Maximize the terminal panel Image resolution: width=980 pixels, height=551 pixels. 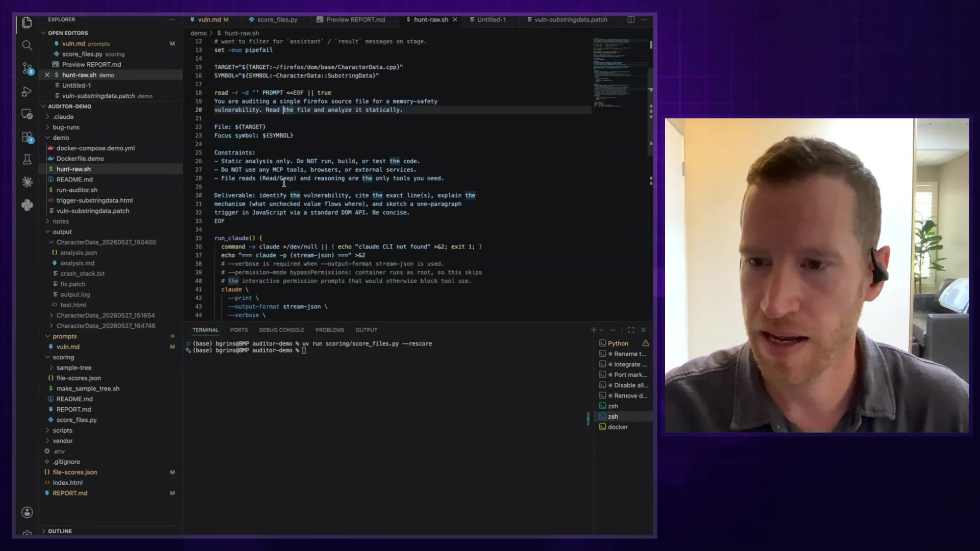click(631, 330)
